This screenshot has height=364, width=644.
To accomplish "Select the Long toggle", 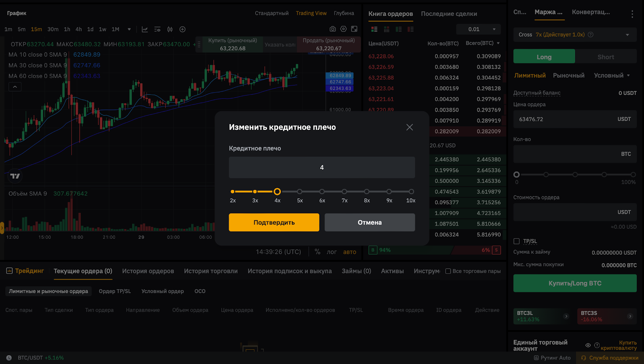I will 544,57.
